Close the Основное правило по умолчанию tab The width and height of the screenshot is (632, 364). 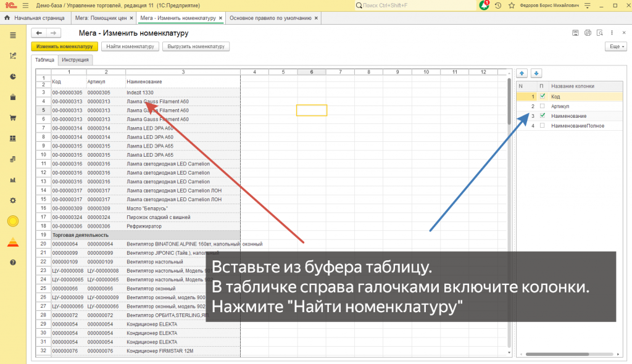click(316, 18)
